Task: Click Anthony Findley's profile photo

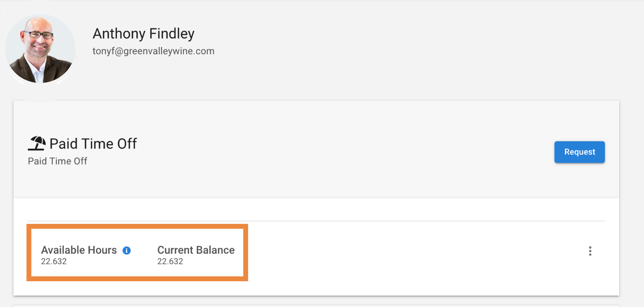Action: (40, 49)
